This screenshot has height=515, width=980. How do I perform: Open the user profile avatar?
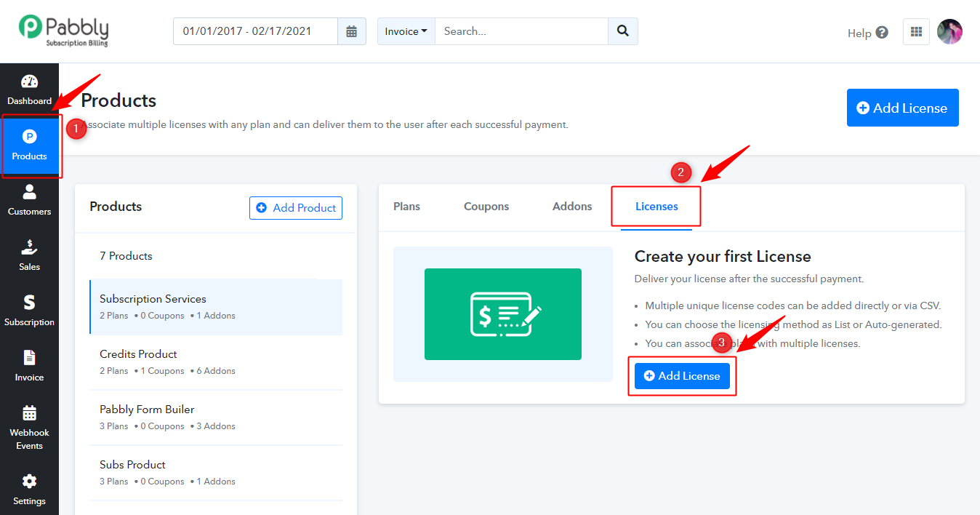click(949, 32)
